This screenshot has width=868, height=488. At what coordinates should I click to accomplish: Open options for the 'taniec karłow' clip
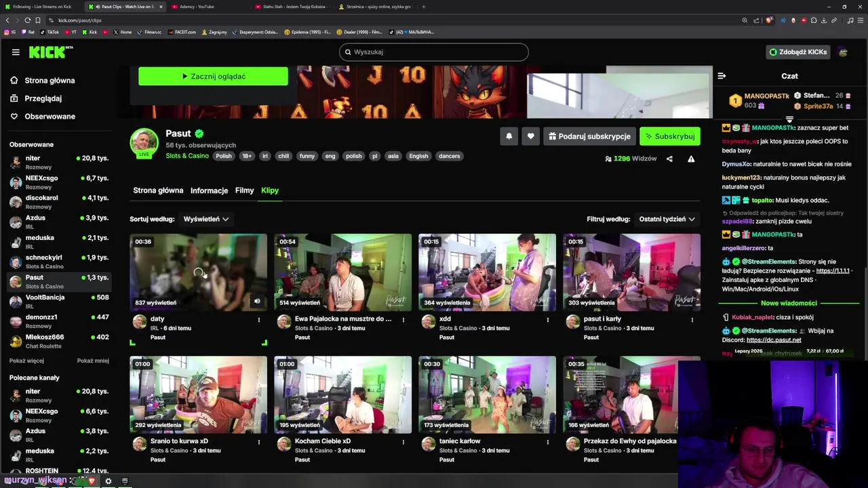[548, 442]
